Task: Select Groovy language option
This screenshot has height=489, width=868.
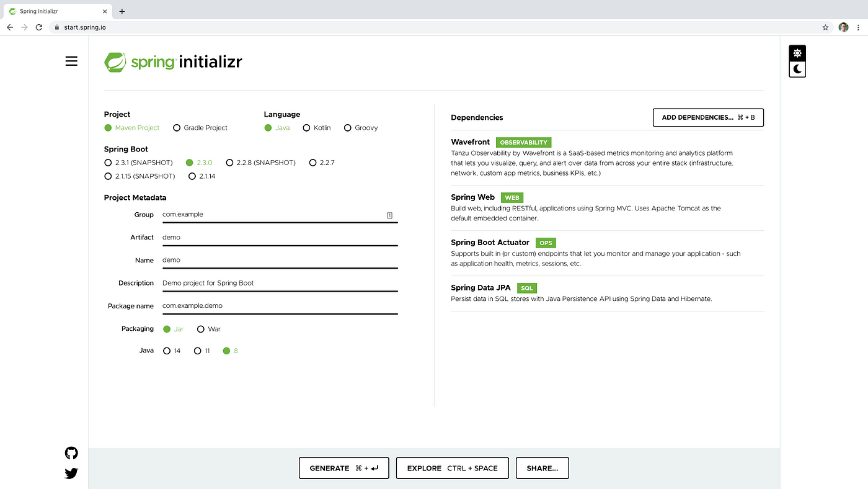Action: 361,128
